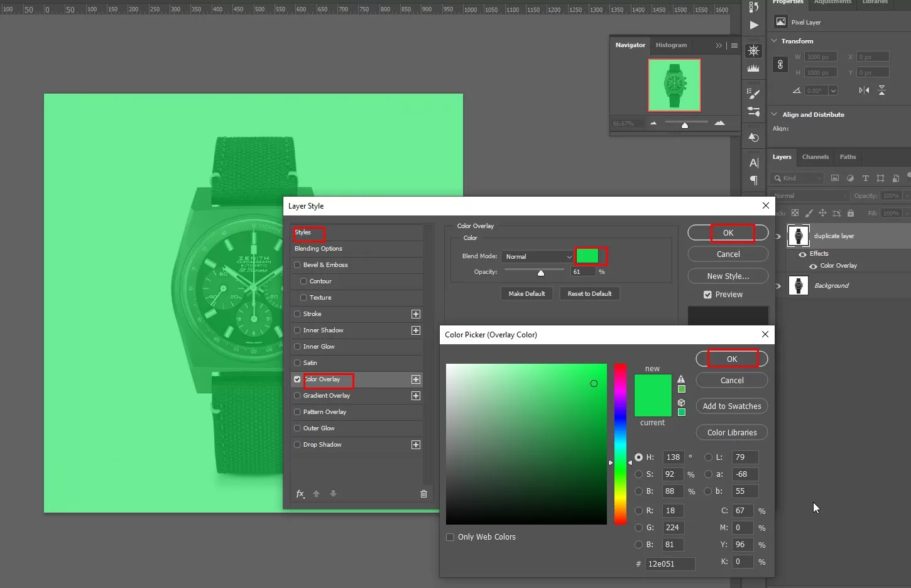Zoom out with Navigator small mountain icon
The height and width of the screenshot is (588, 911).
653,123
